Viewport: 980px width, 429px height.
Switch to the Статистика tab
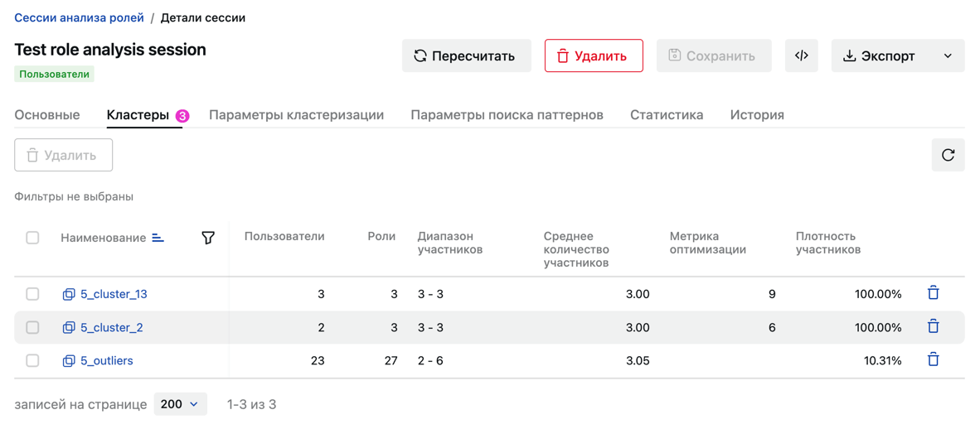point(667,115)
